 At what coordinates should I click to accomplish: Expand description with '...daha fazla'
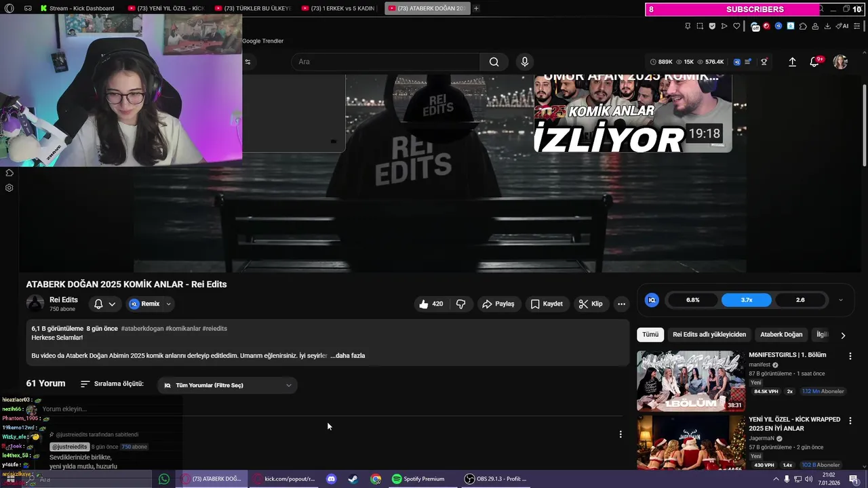(348, 355)
